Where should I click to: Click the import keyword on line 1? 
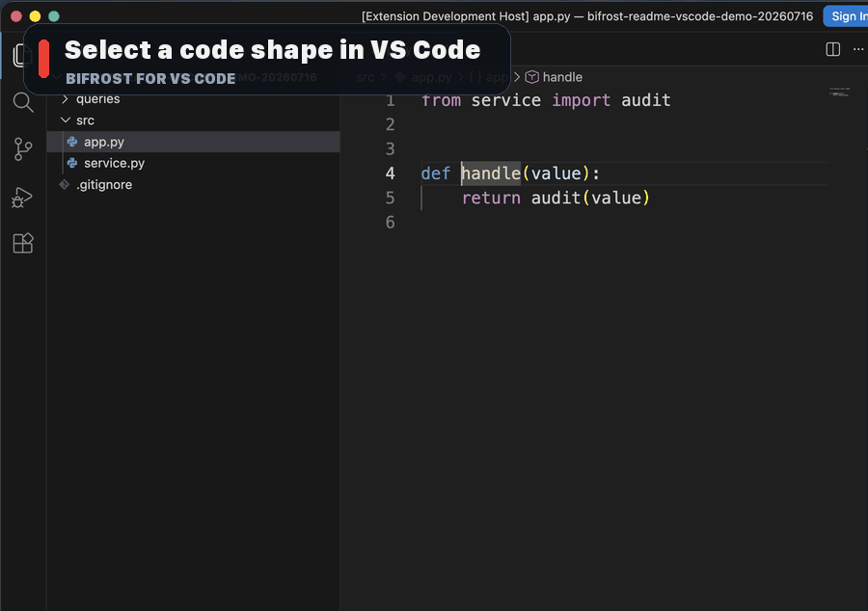tap(581, 100)
